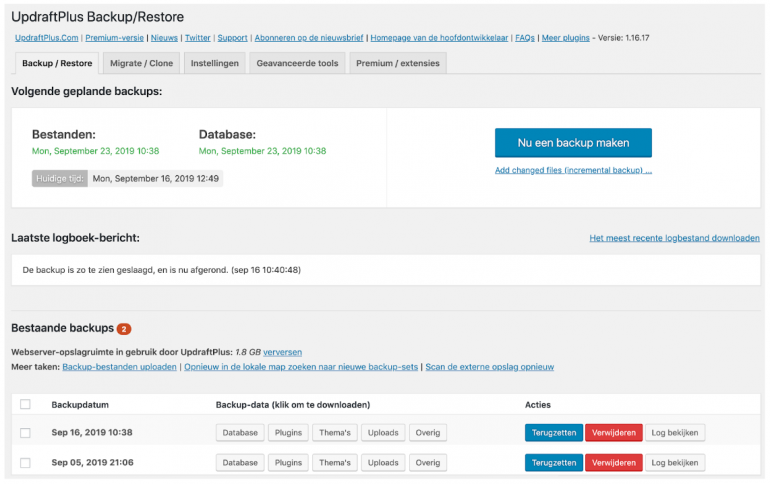
Task: Click Verwijderen for Sep 05, 2019 backup
Action: point(614,462)
